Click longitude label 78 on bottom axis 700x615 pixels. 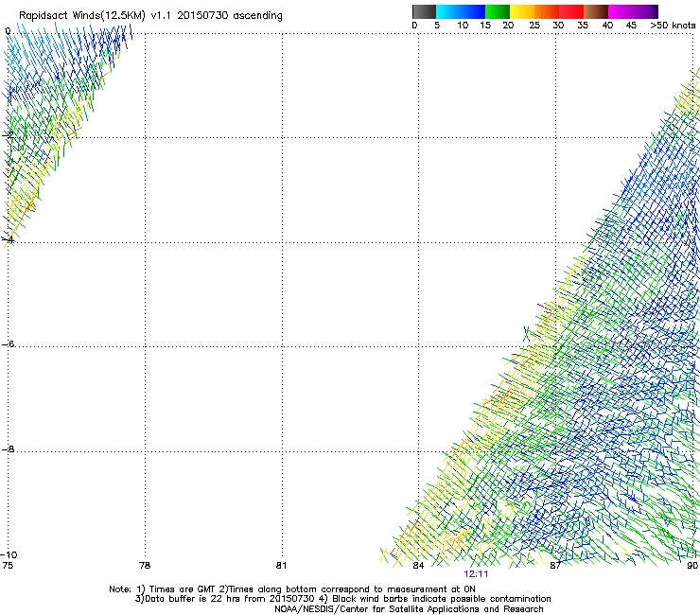coord(145,566)
